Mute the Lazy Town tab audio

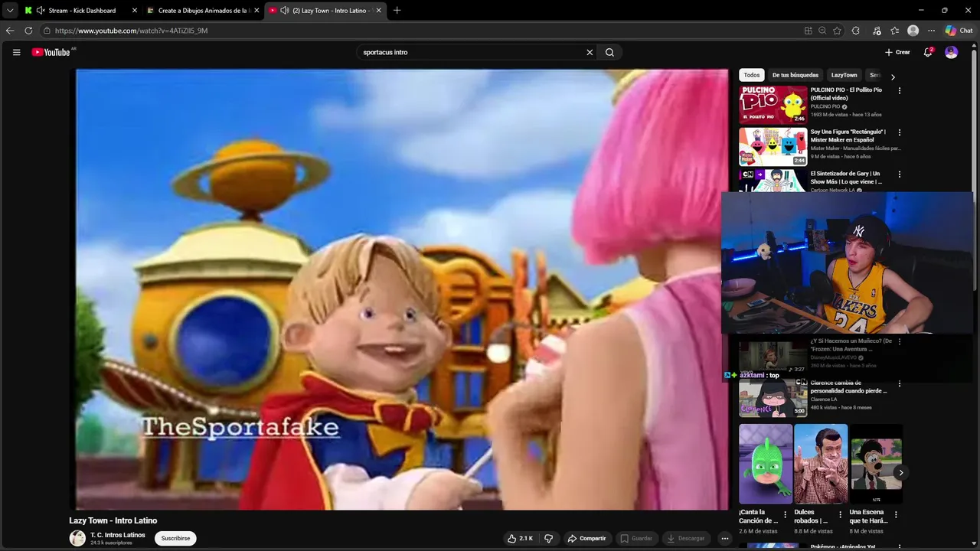coord(285,11)
